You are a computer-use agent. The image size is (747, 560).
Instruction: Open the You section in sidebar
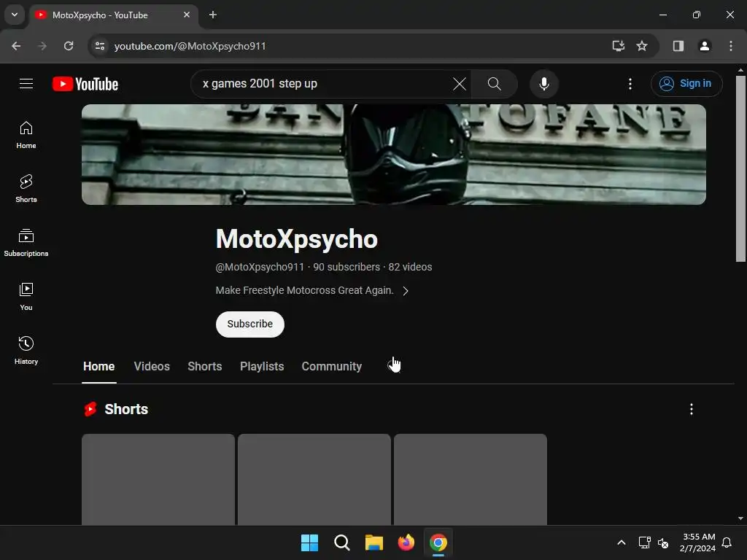pyautogui.click(x=26, y=297)
